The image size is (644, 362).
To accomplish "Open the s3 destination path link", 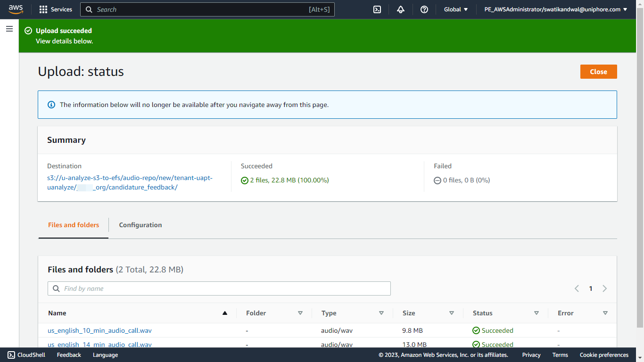I will point(130,183).
